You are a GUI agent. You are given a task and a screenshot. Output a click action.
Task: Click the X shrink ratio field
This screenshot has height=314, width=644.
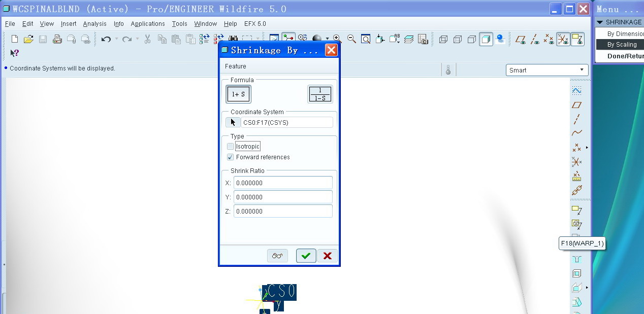point(283,183)
